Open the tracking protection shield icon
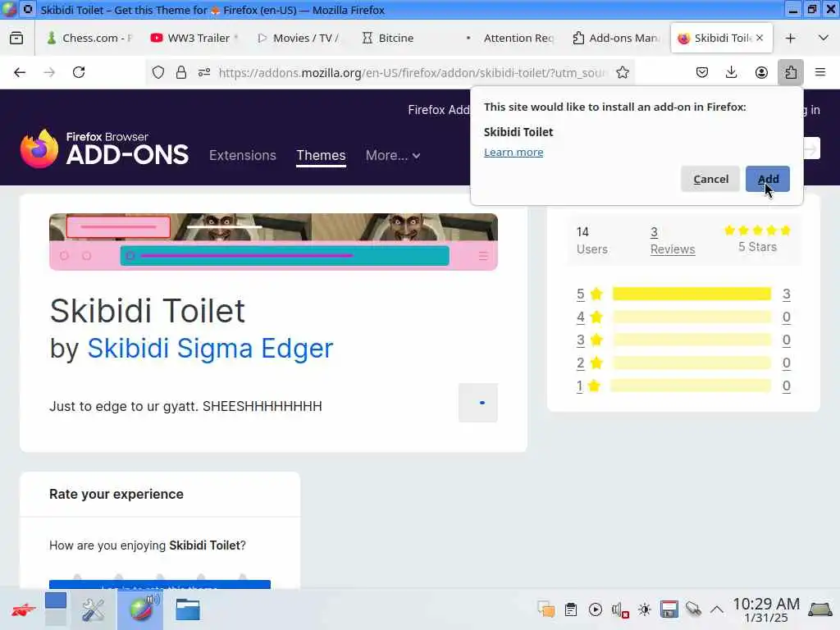The height and width of the screenshot is (630, 840). click(x=158, y=72)
